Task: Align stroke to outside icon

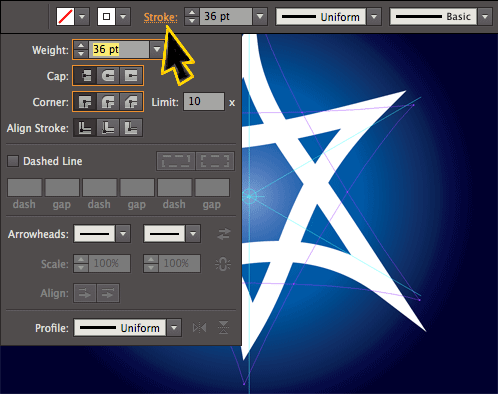Action: 131,128
